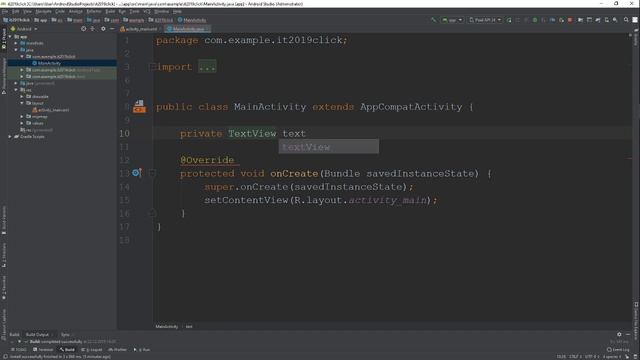Screen dimensions: 640x360
Task: Open Project panel settings gear
Action: (103, 29)
